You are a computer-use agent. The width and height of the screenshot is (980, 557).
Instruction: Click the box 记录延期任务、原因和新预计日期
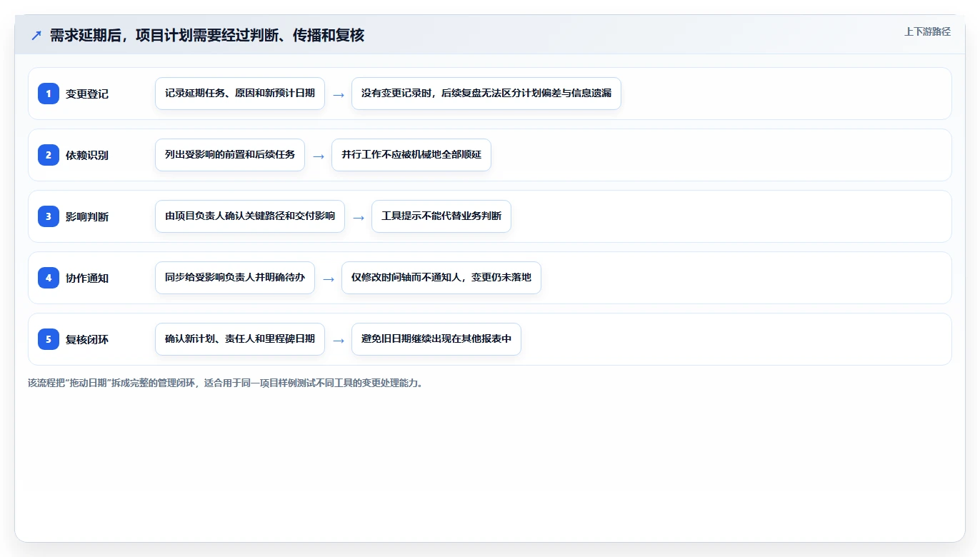point(240,94)
